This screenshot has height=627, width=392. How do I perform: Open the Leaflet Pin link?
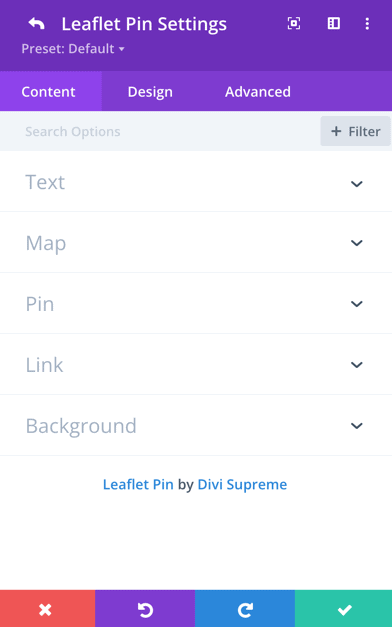(138, 484)
